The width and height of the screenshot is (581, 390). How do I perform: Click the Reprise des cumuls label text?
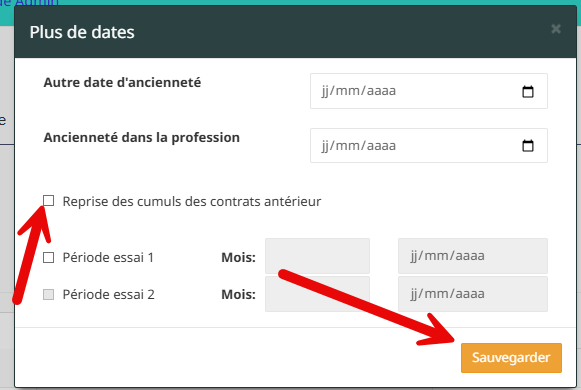[x=192, y=201]
